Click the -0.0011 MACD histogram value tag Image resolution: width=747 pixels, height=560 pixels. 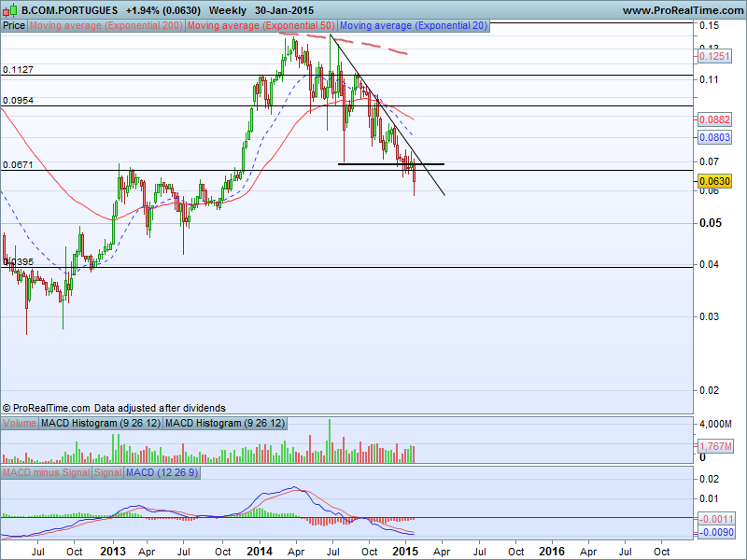715,519
